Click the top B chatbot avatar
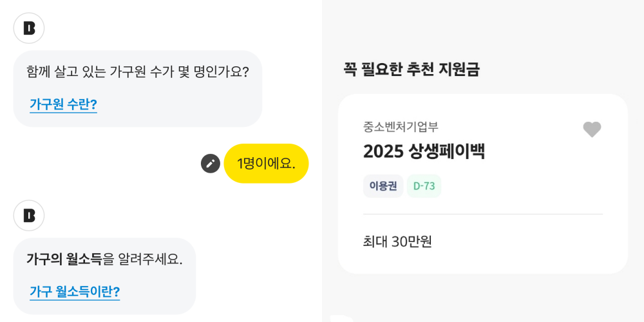644x322 pixels. click(29, 28)
